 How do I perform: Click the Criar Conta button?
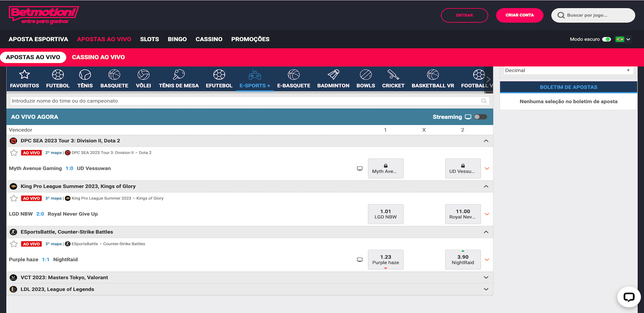[520, 15]
